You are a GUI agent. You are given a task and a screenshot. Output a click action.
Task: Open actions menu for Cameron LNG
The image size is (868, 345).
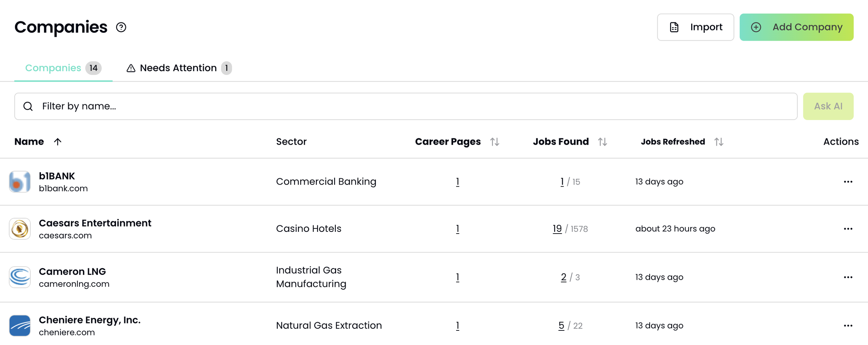848,277
